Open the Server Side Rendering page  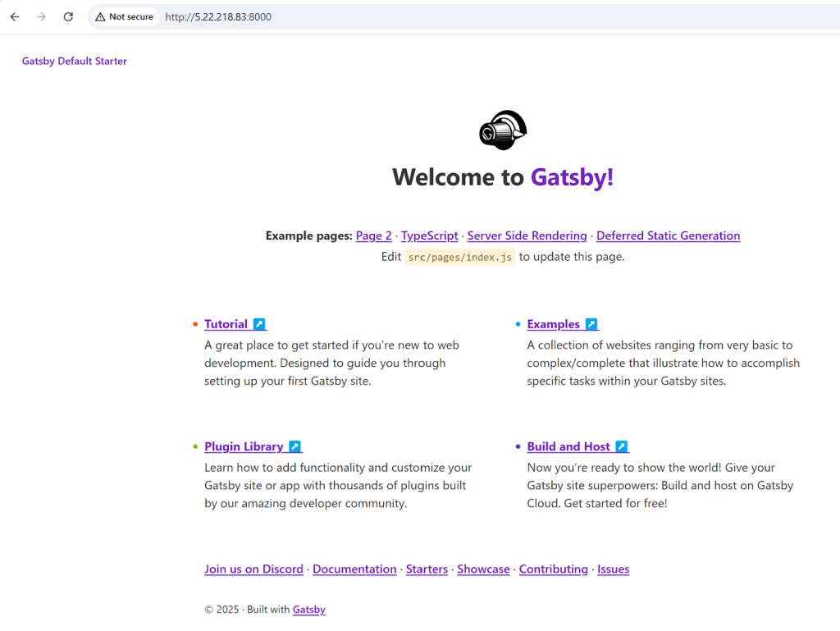tap(527, 235)
